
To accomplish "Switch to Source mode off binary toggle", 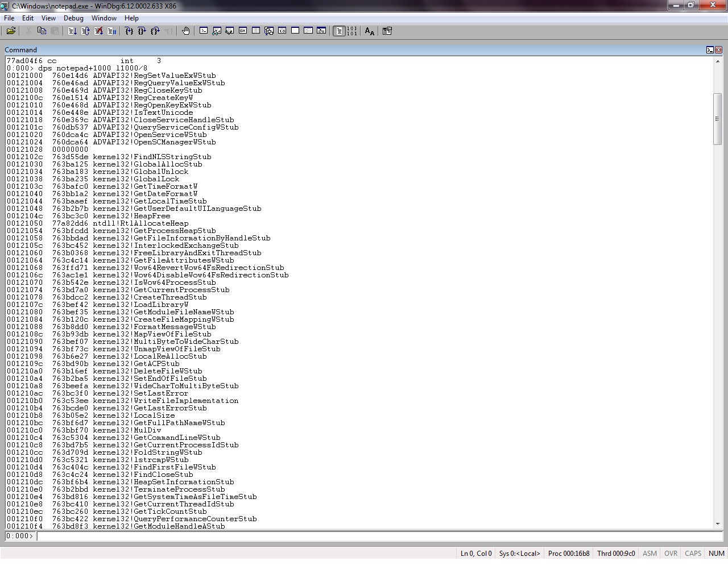I will click(352, 31).
